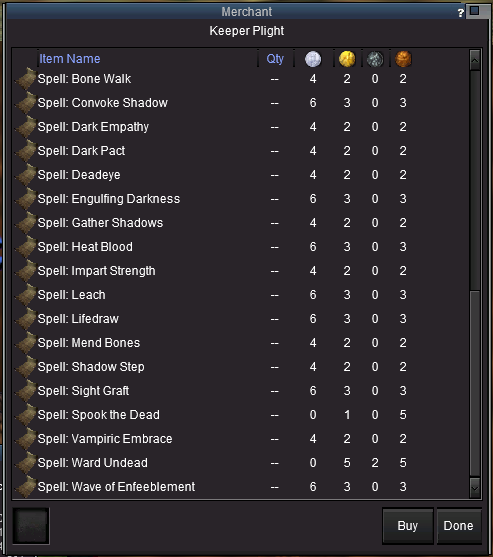Select Spell: Convoke Shadow in the list
This screenshot has height=557, width=493.
click(240, 103)
